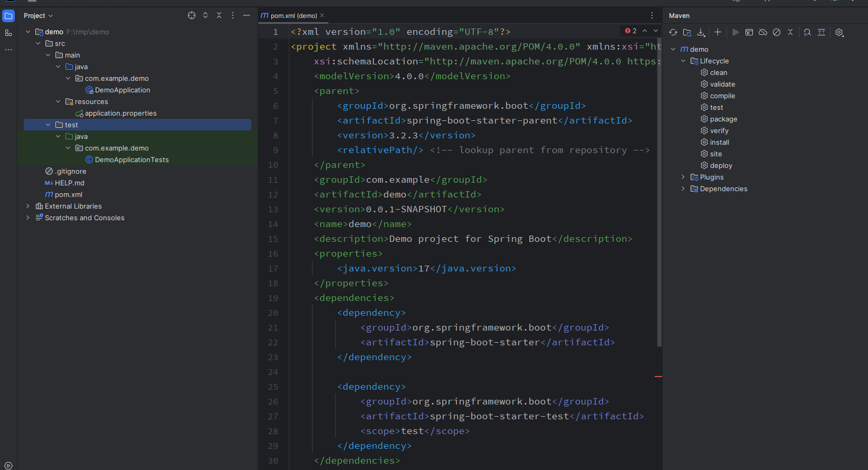Collapse Lifecycle in Maven panel
Screen dimensions: 868x470
[x=683, y=61]
